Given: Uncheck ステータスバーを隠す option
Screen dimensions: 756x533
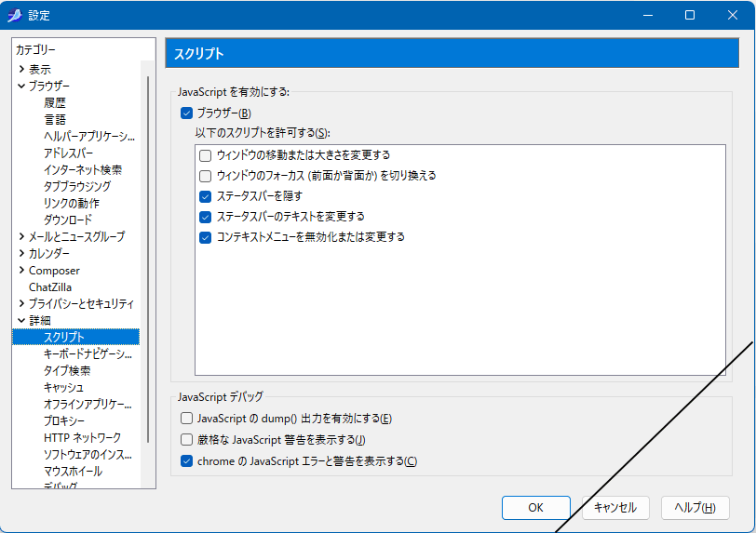Looking at the screenshot, I should [206, 196].
